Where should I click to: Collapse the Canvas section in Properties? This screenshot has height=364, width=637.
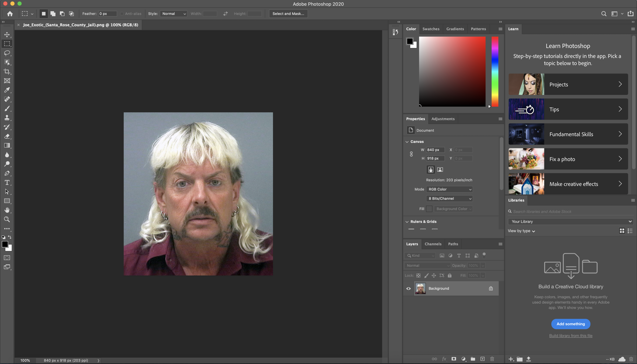point(407,142)
